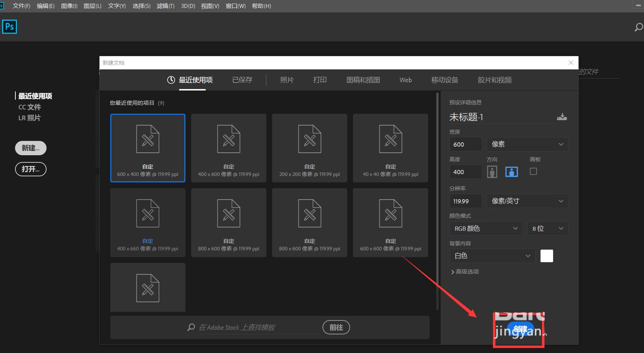The image size is (644, 353).
Task: Click the clock icon beside 最近使用项 tab
Action: pos(171,80)
